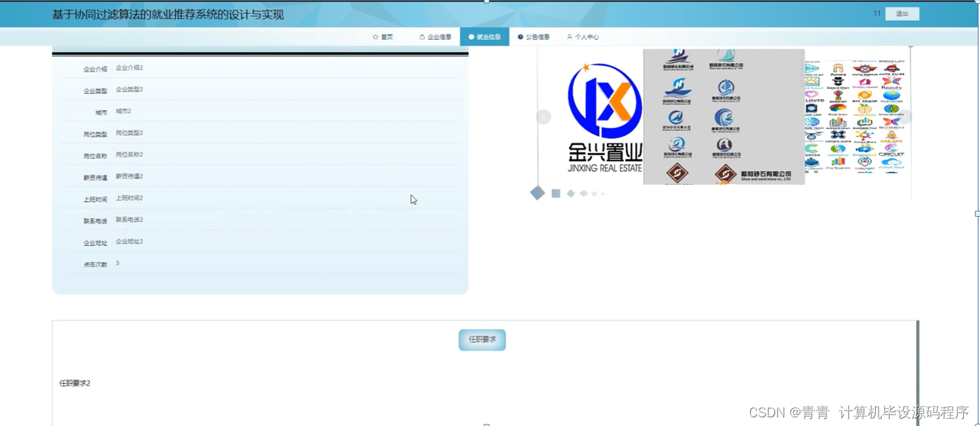Click the 联系电话2 value text
The height and width of the screenshot is (426, 980).
tap(130, 220)
